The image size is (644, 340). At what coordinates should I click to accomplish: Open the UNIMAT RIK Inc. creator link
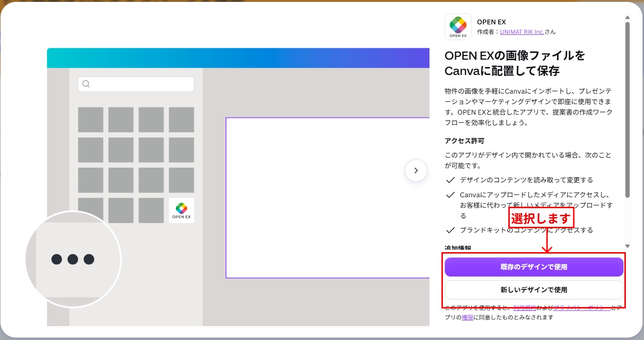click(522, 32)
